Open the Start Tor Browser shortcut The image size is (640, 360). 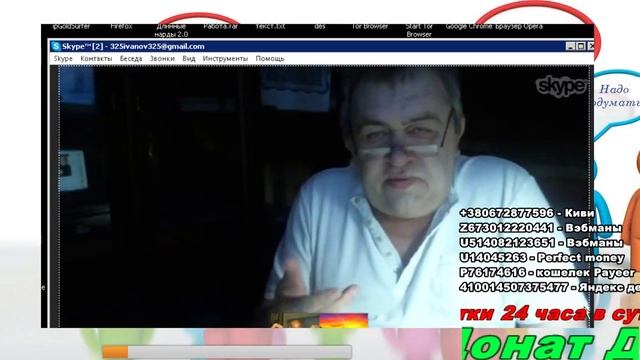click(419, 31)
